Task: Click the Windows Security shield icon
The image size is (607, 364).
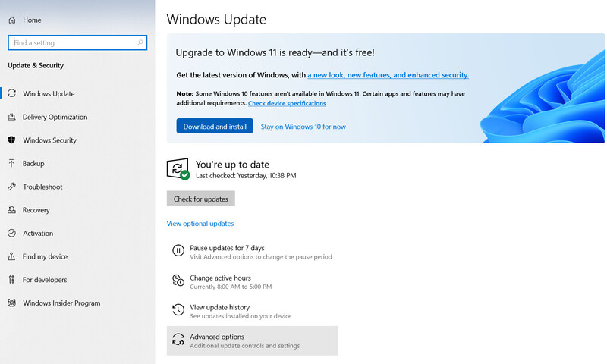Action: [x=11, y=140]
